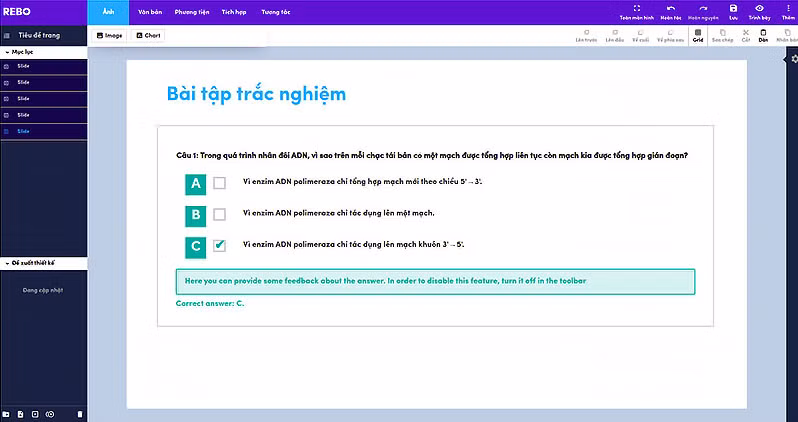Redo with the Hoàn nguyên icon
Viewport: 798px width, 422px height.
coord(703,8)
